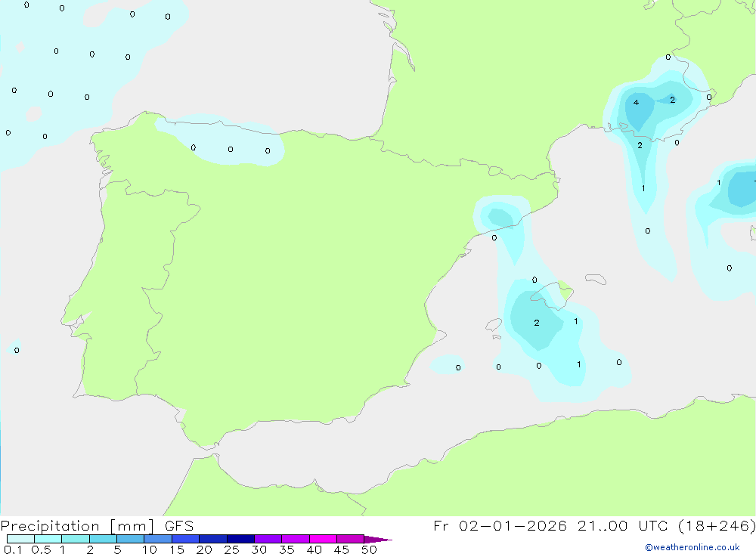The height and width of the screenshot is (554, 756).
Task: Click the '10' legend scale label
Action: (x=150, y=549)
